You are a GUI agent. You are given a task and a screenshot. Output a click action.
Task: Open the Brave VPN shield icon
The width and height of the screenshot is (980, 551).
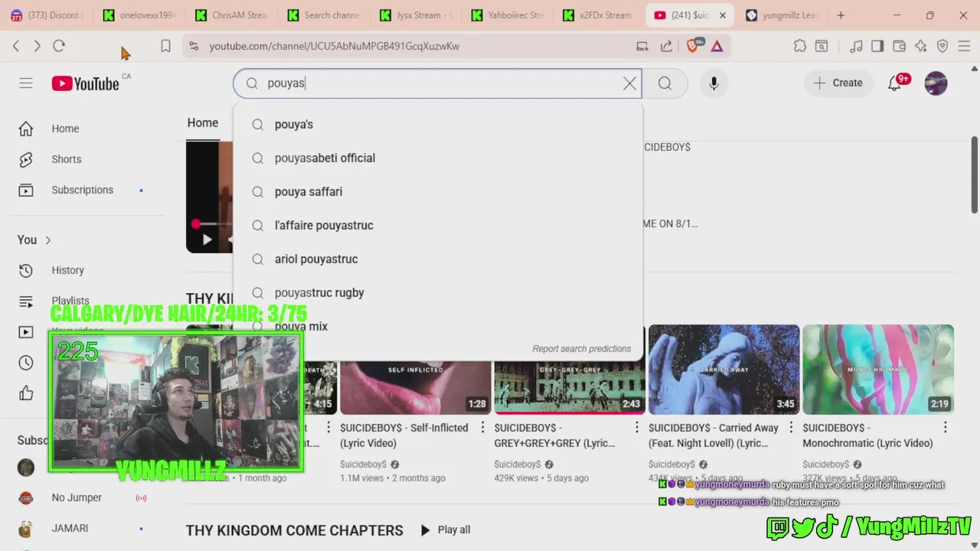tap(942, 46)
